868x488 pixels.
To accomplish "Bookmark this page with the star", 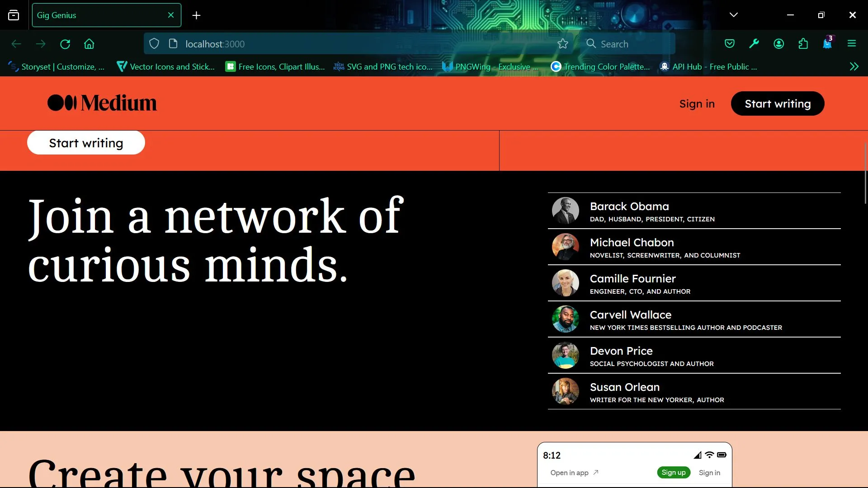I will click(563, 44).
